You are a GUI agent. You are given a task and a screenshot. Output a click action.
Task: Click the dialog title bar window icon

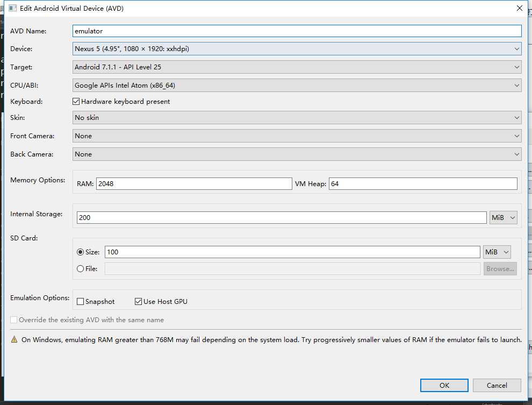click(12, 8)
